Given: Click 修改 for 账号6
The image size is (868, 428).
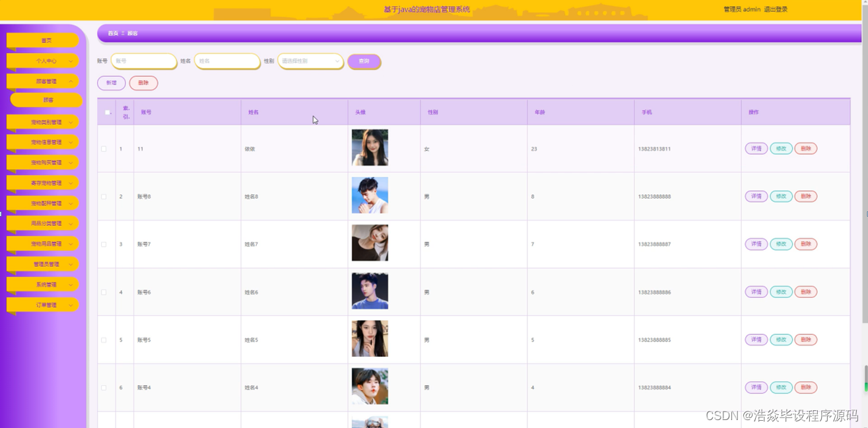Looking at the screenshot, I should 781,292.
